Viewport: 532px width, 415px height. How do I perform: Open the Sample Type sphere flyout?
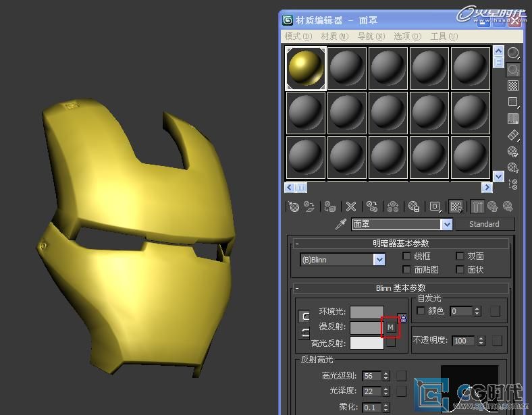click(513, 53)
